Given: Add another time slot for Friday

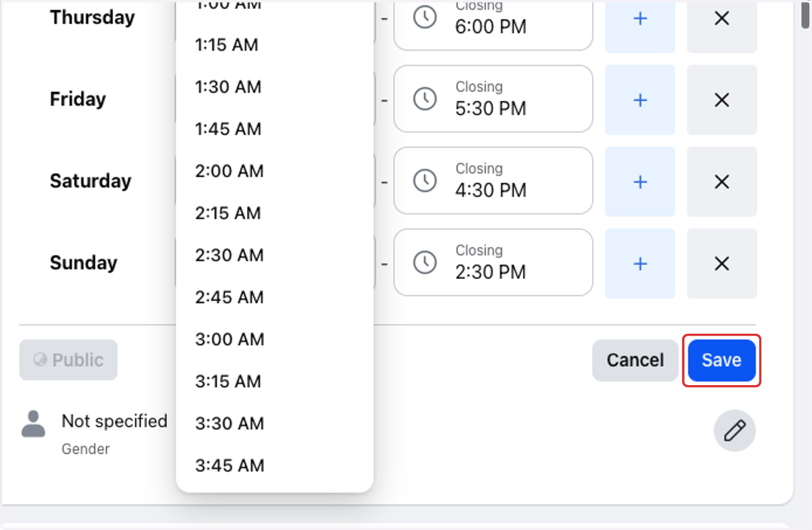Looking at the screenshot, I should pyautogui.click(x=639, y=100).
